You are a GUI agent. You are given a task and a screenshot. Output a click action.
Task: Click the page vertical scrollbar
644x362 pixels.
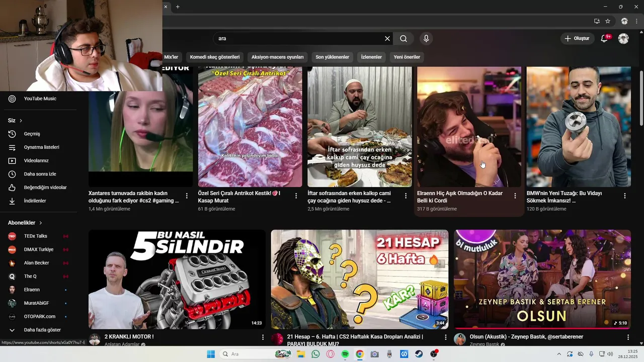click(641, 98)
